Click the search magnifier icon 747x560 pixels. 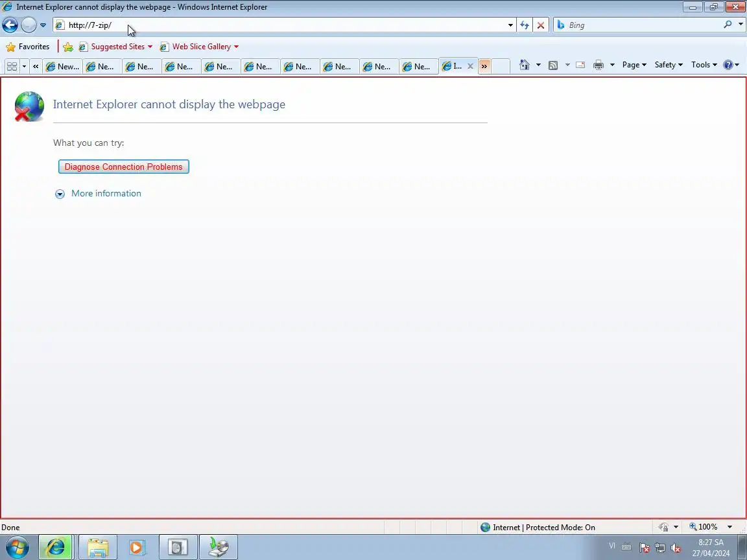coord(728,25)
